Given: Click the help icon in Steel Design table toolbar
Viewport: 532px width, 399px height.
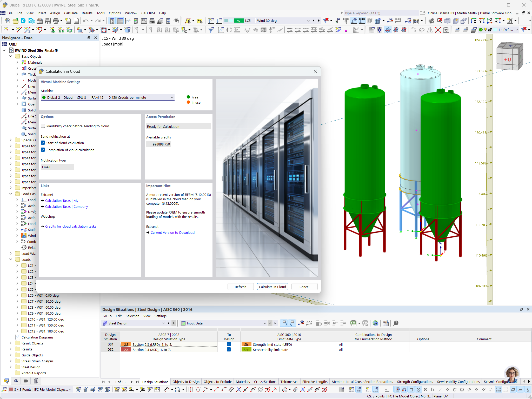Looking at the screenshot, I should point(396,323).
